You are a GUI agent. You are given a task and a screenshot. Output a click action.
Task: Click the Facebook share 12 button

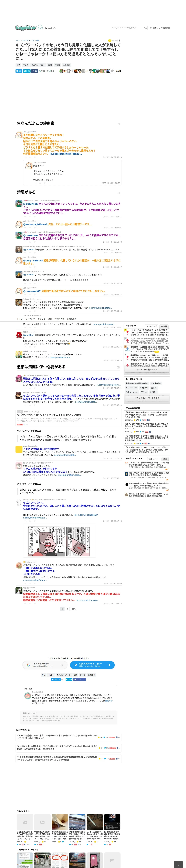[35, 71]
